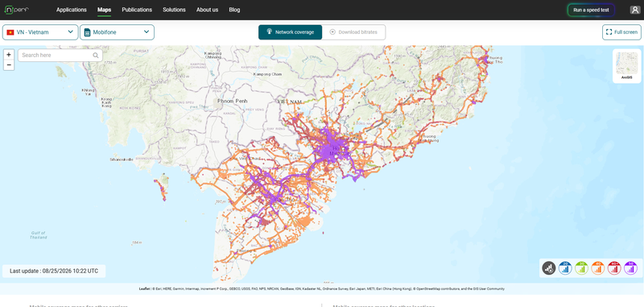
Task: Click the search magnifier icon
Action: [96, 55]
